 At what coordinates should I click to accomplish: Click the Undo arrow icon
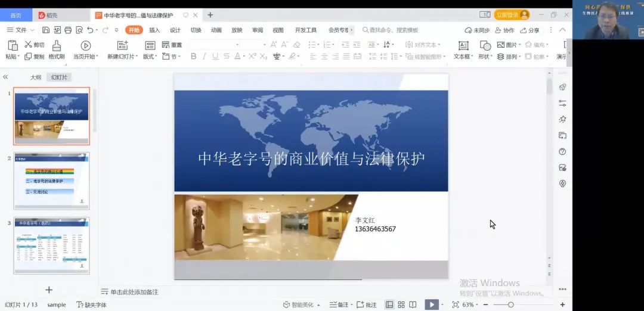coord(90,30)
